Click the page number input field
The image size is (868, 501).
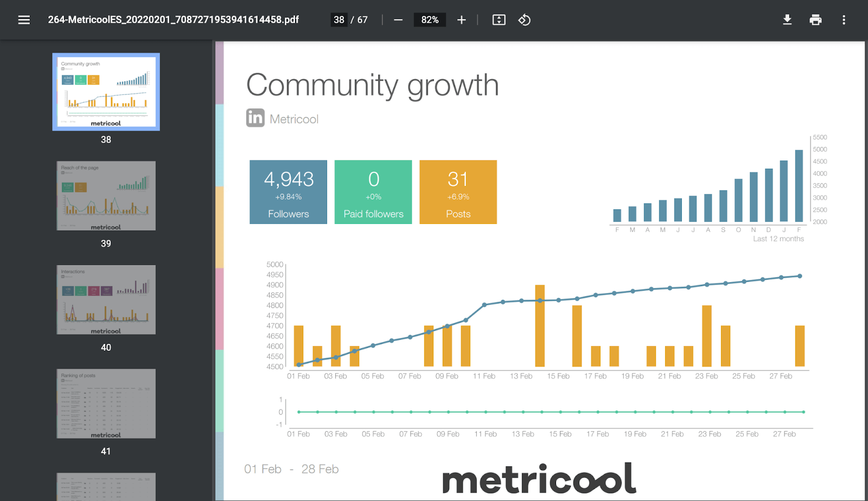(339, 20)
